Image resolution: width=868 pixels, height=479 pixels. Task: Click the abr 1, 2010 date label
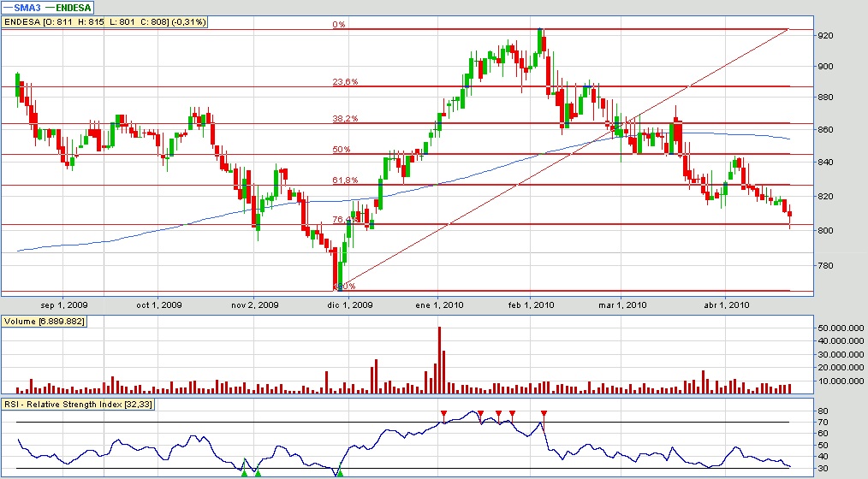point(727,305)
